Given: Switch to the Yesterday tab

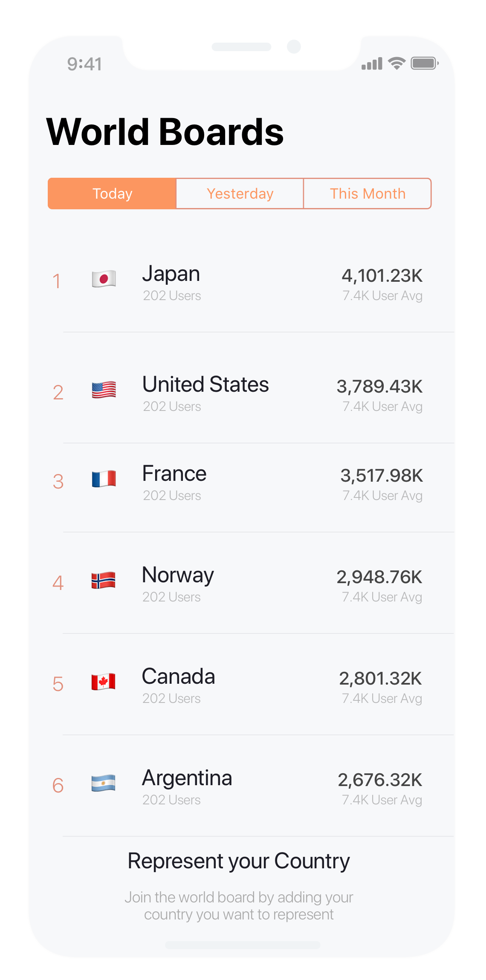Looking at the screenshot, I should (240, 194).
